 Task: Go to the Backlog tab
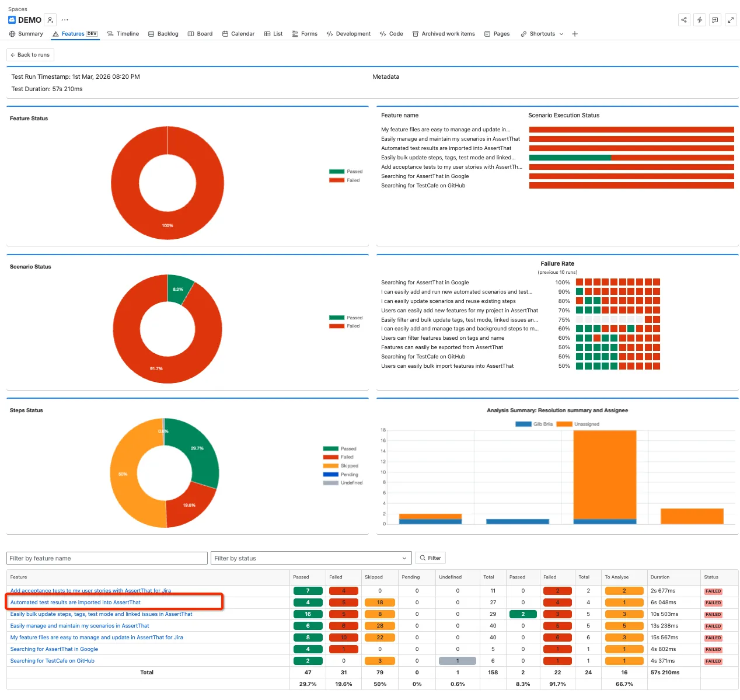click(x=163, y=34)
